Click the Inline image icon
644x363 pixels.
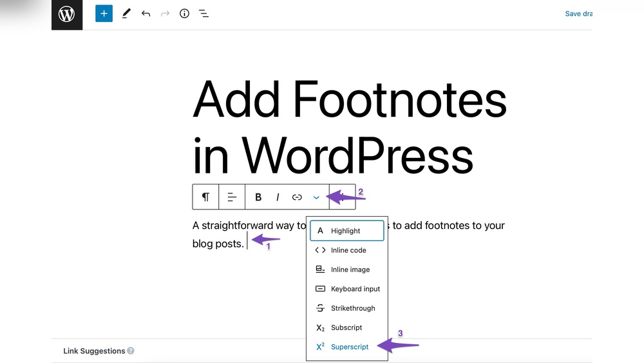tap(320, 270)
